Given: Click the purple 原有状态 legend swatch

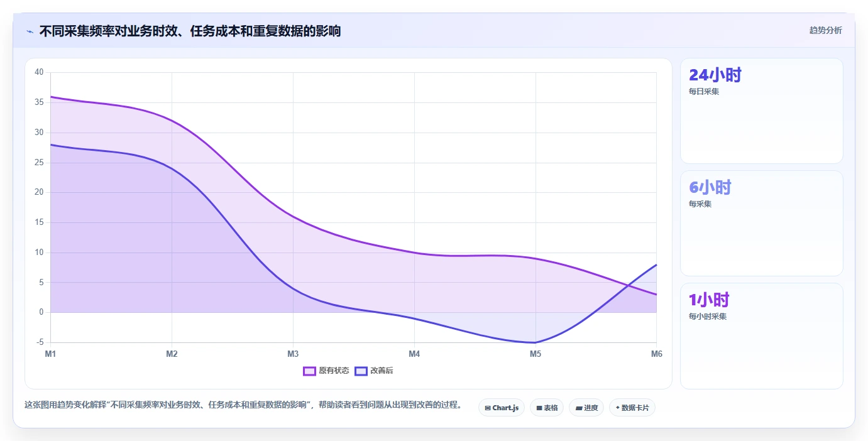Looking at the screenshot, I should pyautogui.click(x=309, y=371).
